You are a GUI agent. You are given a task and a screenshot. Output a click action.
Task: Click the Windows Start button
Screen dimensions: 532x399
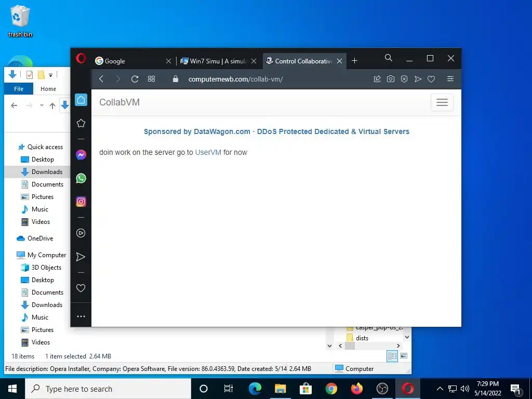(12, 389)
